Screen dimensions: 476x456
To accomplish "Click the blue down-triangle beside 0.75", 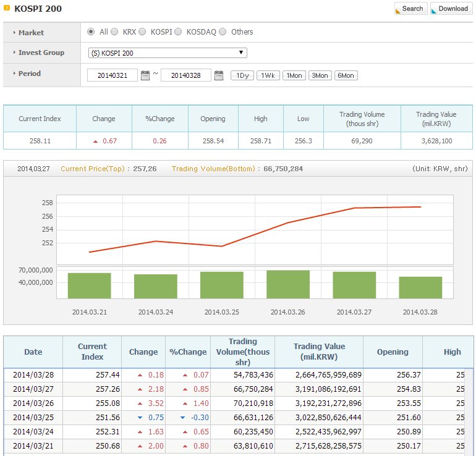I will click(140, 418).
